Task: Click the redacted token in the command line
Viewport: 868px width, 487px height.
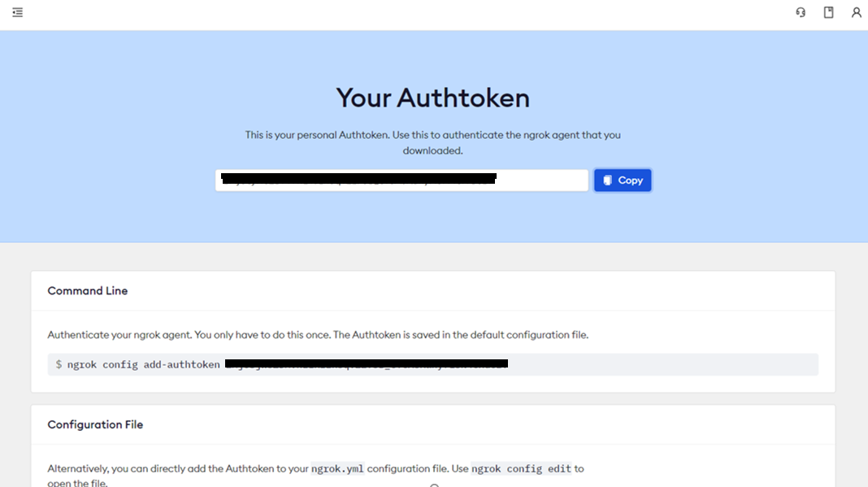Action: click(366, 364)
